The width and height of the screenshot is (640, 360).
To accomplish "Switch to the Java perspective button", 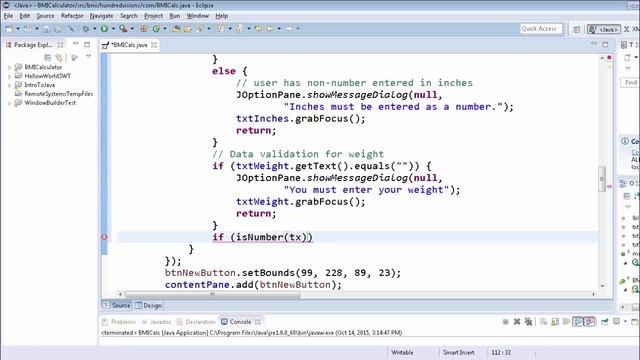I will [x=604, y=29].
